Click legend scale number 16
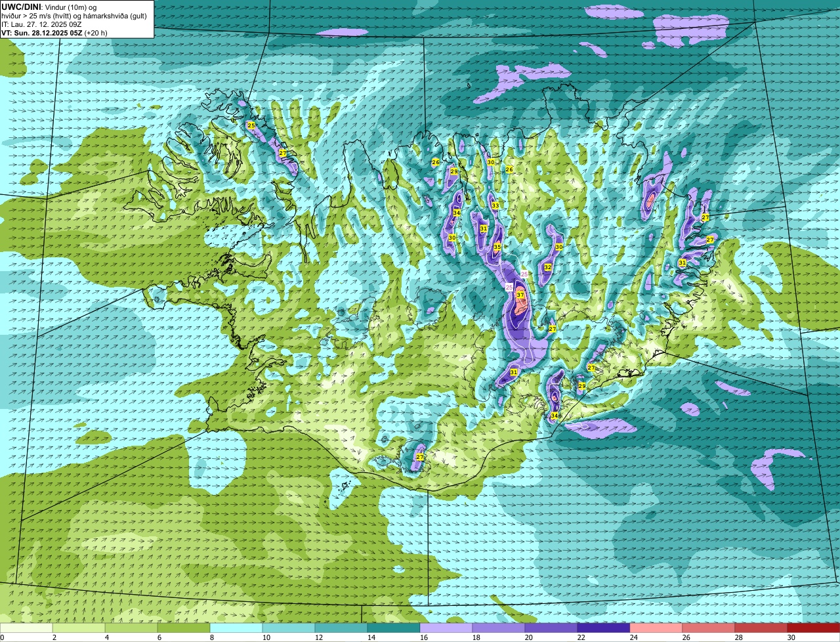The width and height of the screenshot is (840, 642). coord(423,637)
